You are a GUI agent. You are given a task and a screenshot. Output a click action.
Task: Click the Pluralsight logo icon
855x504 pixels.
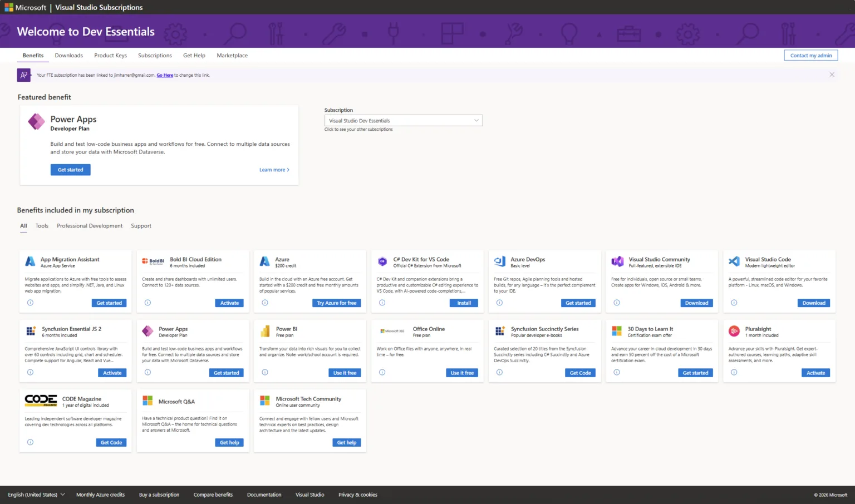pos(734,331)
